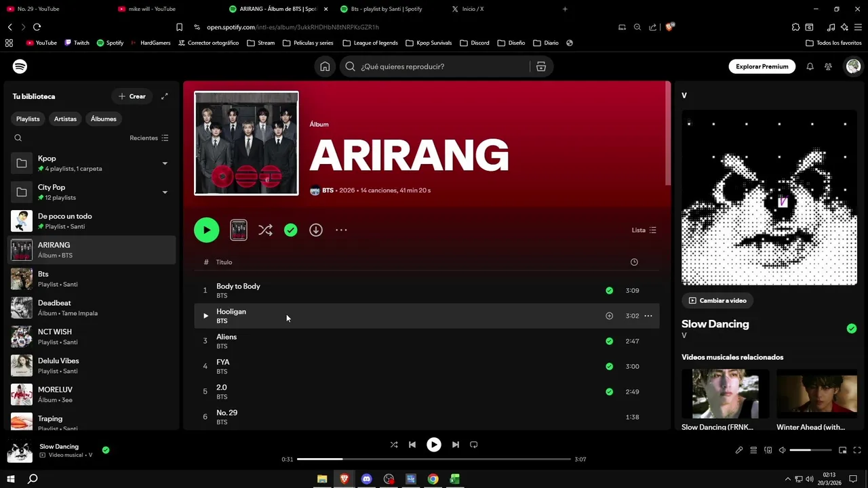The height and width of the screenshot is (488, 868).
Task: Filter library by Álbumes
Action: coord(104,119)
